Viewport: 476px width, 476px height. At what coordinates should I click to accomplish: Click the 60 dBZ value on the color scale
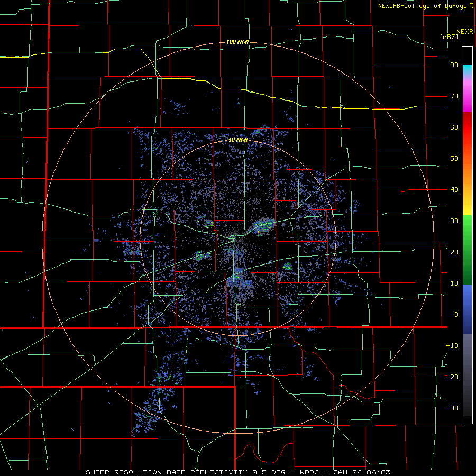(454, 127)
